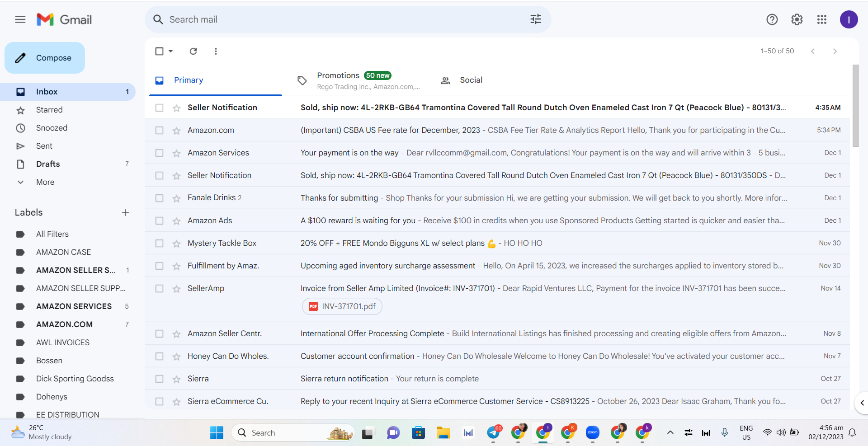868x446 pixels.
Task: Star the Amazon Services payment email
Action: click(176, 153)
